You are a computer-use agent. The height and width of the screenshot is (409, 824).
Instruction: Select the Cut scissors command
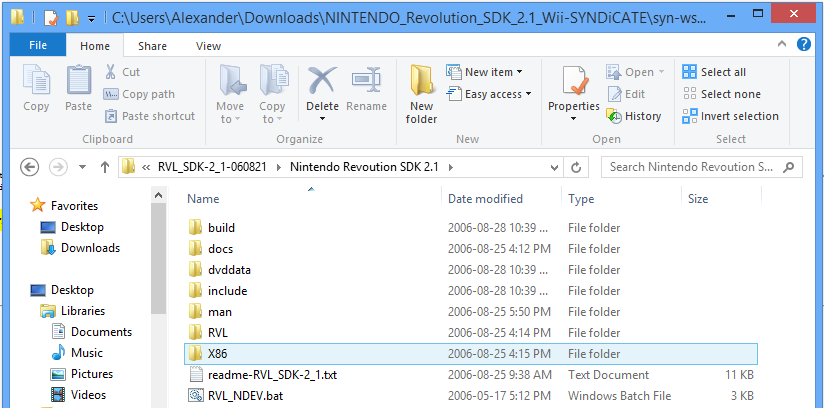pyautogui.click(x=122, y=72)
